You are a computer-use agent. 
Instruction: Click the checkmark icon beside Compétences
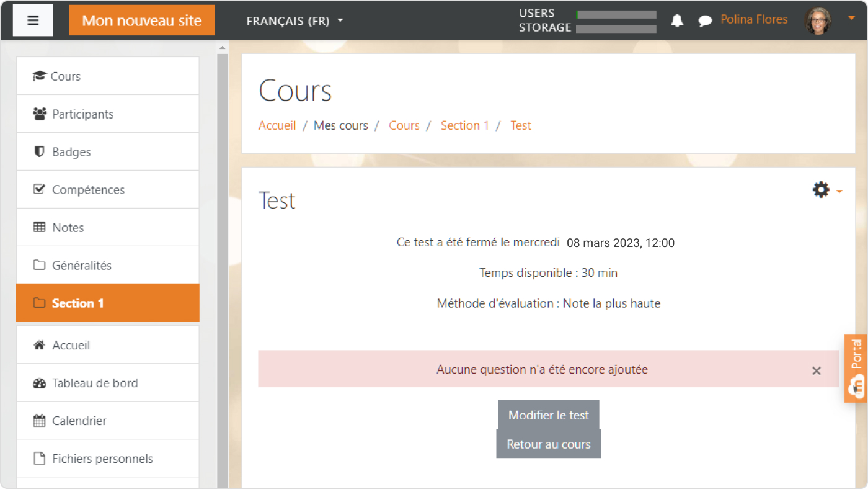[x=39, y=189]
